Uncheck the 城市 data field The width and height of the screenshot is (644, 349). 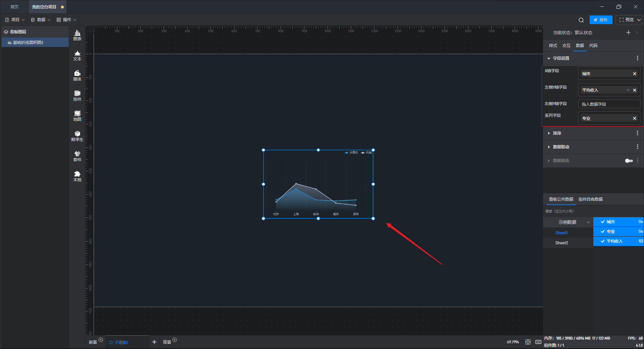[603, 222]
